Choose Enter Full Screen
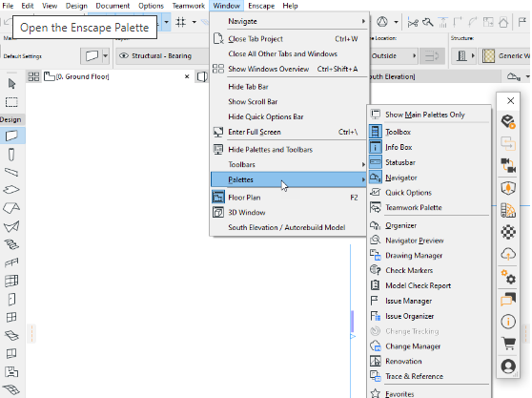Viewport: 532px width, 398px height. pyautogui.click(x=288, y=132)
